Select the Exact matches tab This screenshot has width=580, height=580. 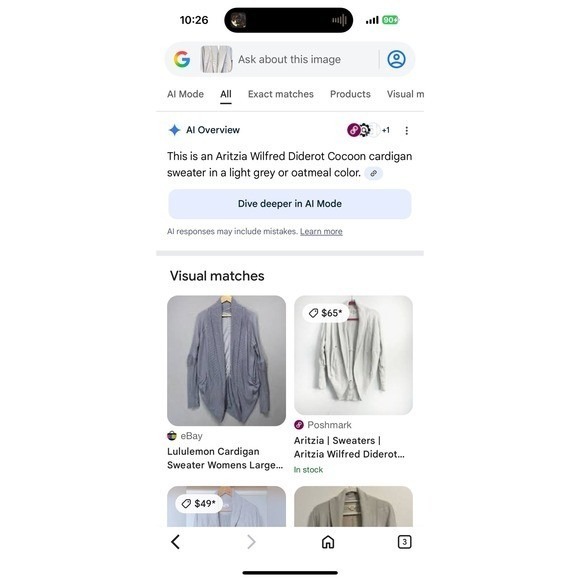281,94
